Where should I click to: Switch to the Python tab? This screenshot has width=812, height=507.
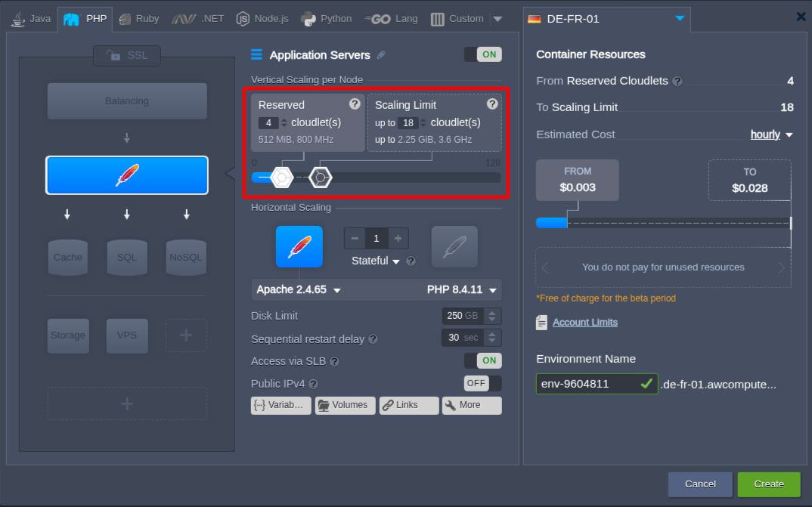tap(327, 19)
